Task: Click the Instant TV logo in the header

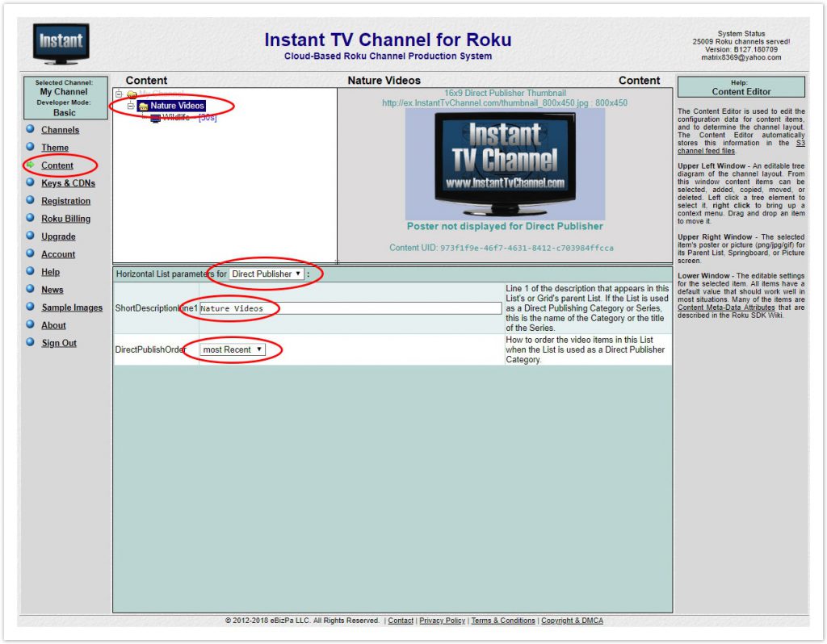Action: click(61, 44)
